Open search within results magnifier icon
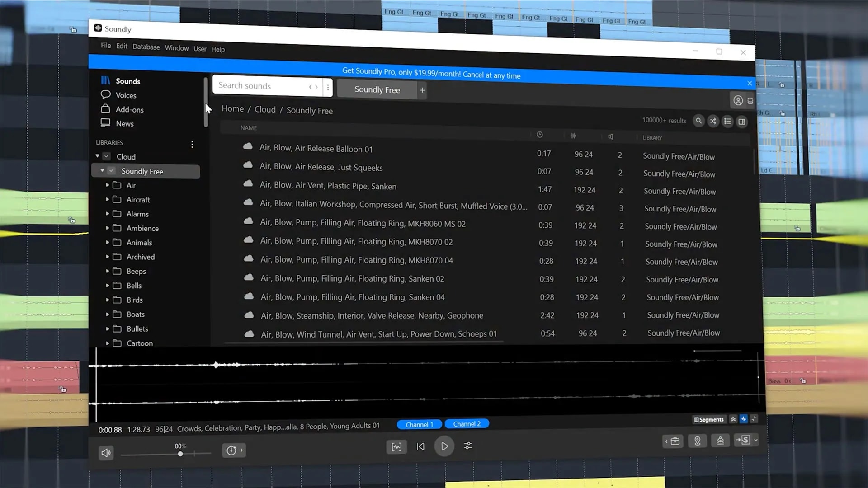 click(x=698, y=121)
